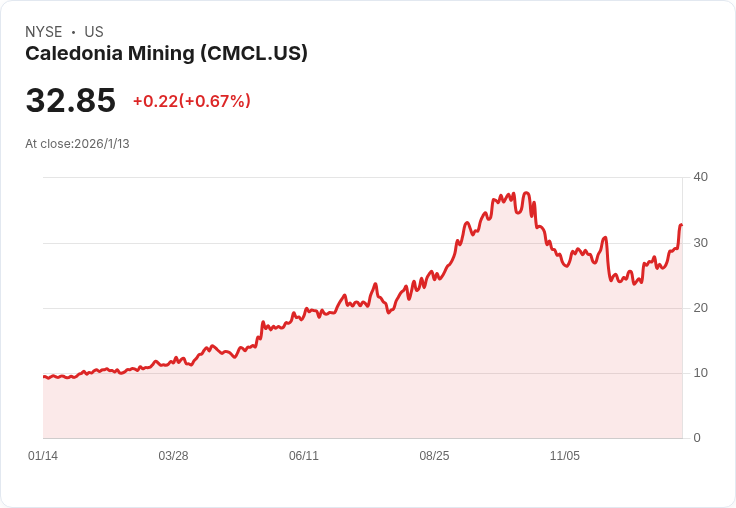Screen dimensions: 736x508
Task: Click the 11/05 date axis label
Action: coord(565,456)
